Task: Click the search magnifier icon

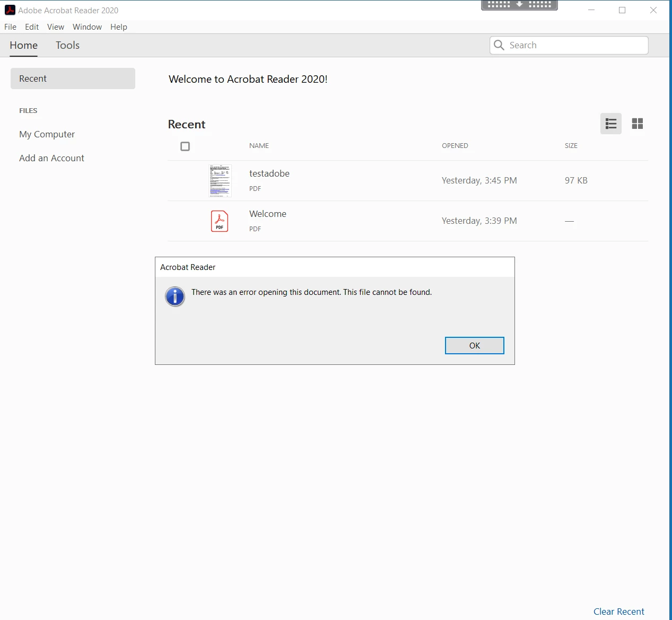Action: click(499, 45)
